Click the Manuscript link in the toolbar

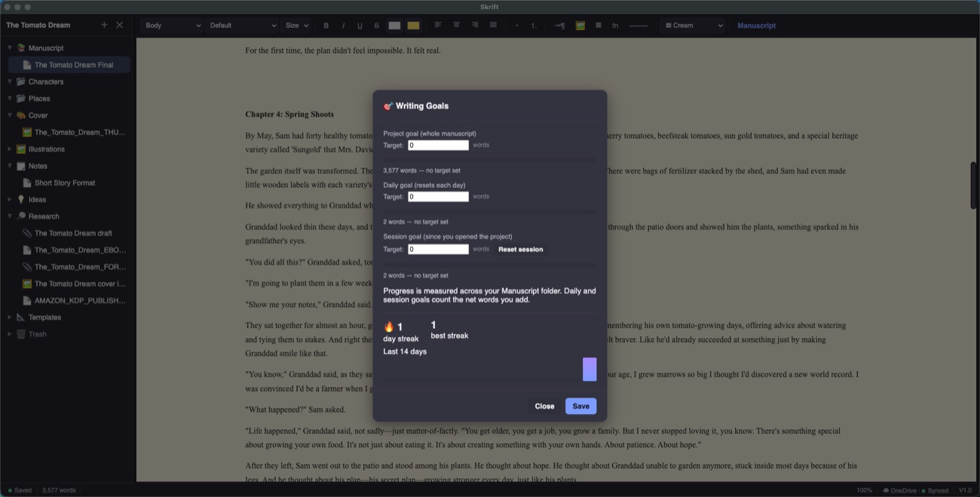coord(756,26)
